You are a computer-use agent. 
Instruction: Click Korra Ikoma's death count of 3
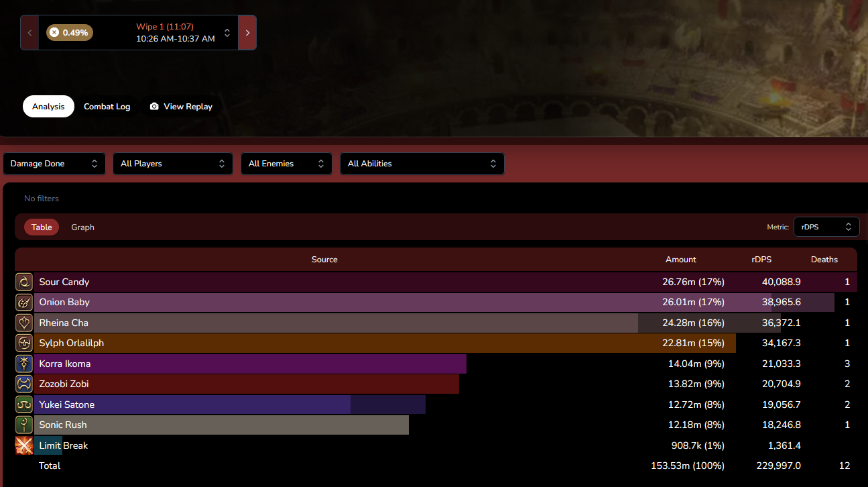[847, 364]
